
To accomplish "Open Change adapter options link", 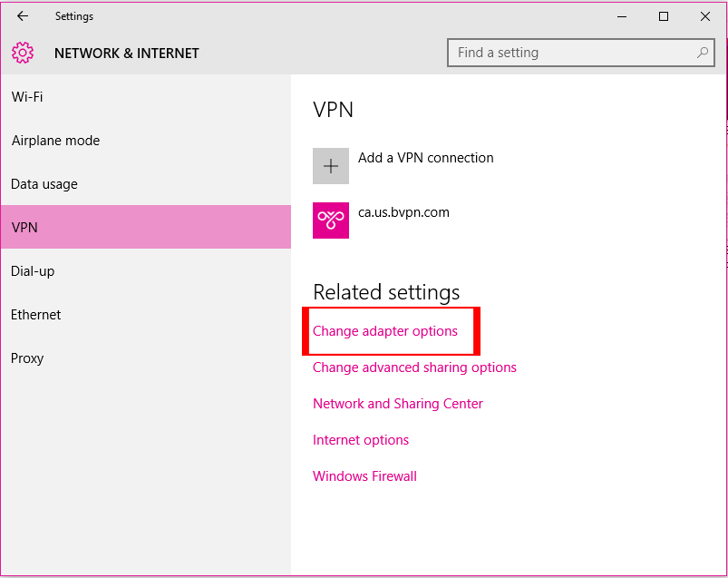I will pos(385,331).
